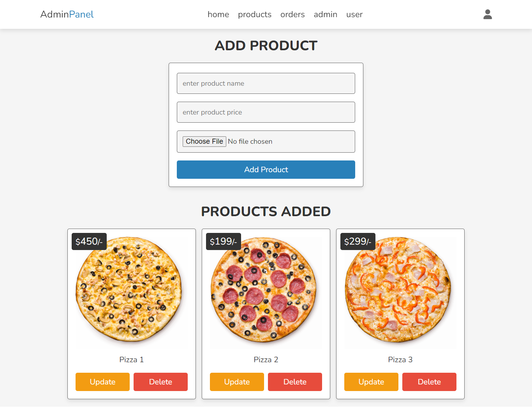Update the Pizza 1 product
This screenshot has height=407, width=532.
(102, 382)
